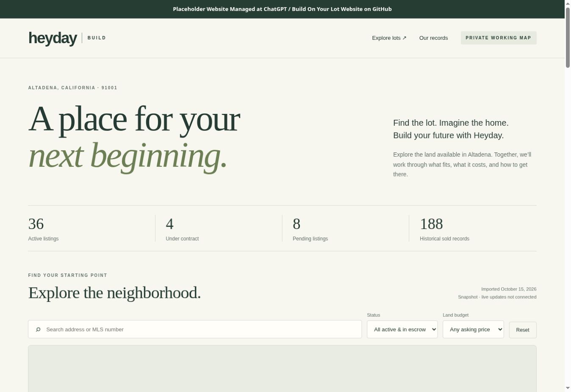Focus the address or MLS search field
Screen dimensions: 571x392
(x=195, y=329)
